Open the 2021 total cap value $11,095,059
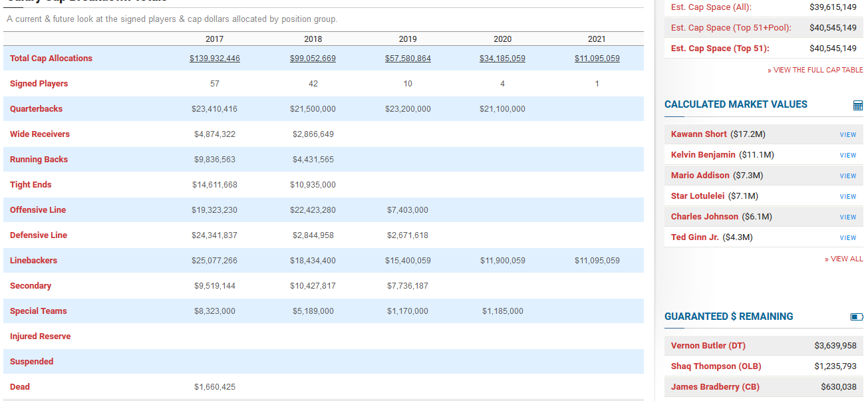The height and width of the screenshot is (401, 868). [x=597, y=59]
